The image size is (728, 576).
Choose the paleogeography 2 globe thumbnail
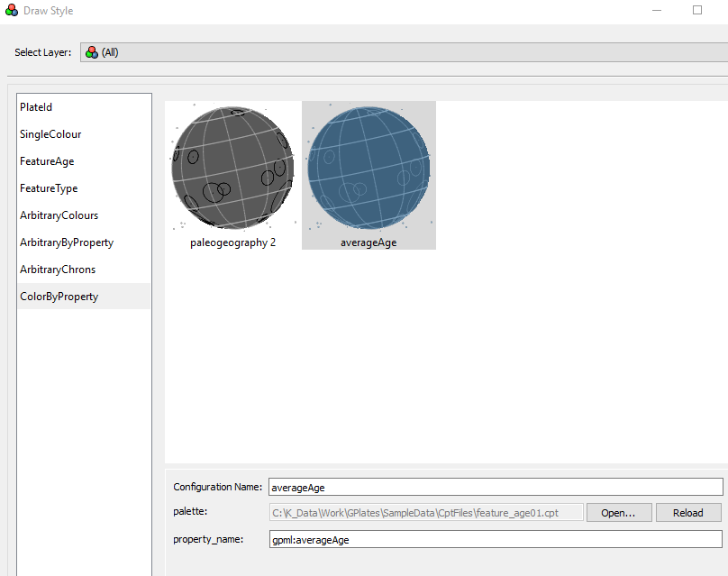232,175
